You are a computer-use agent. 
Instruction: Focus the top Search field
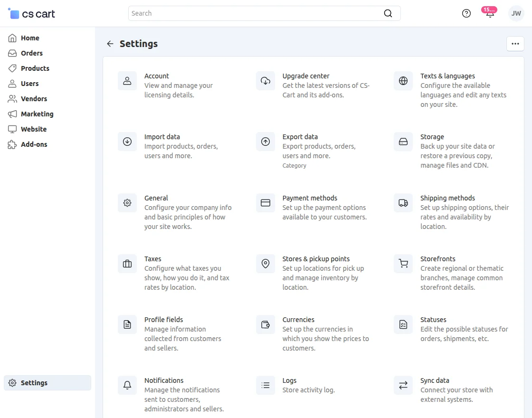pyautogui.click(x=256, y=13)
